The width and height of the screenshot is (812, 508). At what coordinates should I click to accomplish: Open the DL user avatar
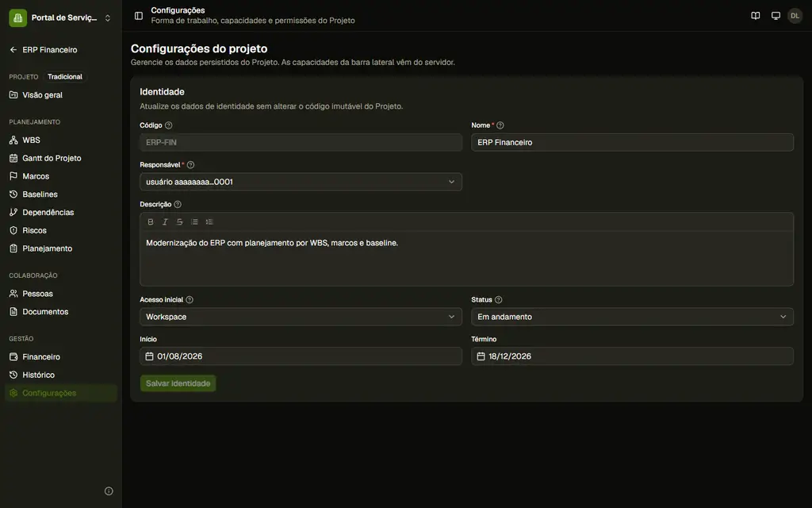click(795, 16)
